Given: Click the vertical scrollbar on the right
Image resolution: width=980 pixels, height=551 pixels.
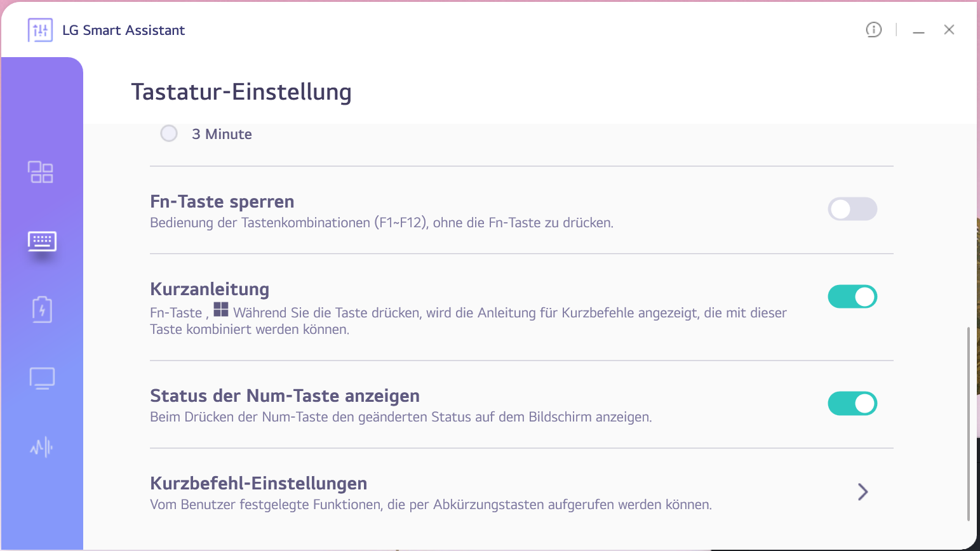Looking at the screenshot, I should click(x=968, y=423).
